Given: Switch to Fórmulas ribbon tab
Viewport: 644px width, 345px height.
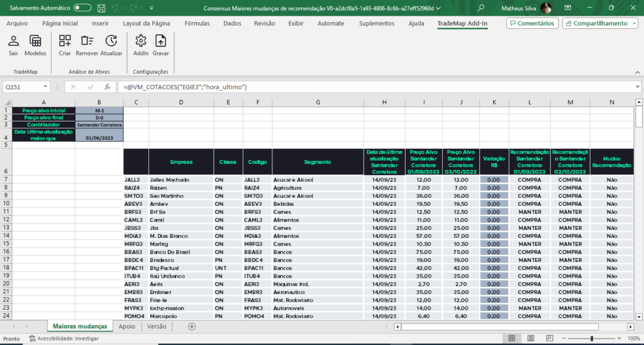Looking at the screenshot, I should (197, 23).
